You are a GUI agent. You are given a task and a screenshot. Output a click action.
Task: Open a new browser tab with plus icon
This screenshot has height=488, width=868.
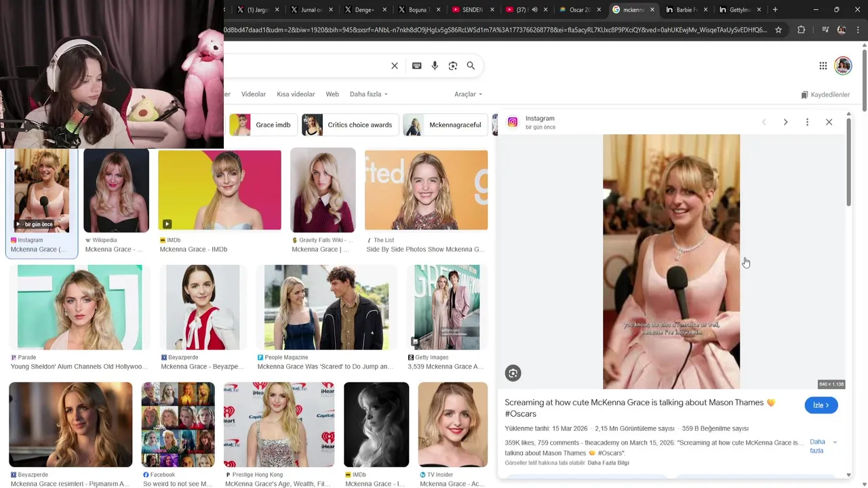pos(775,9)
